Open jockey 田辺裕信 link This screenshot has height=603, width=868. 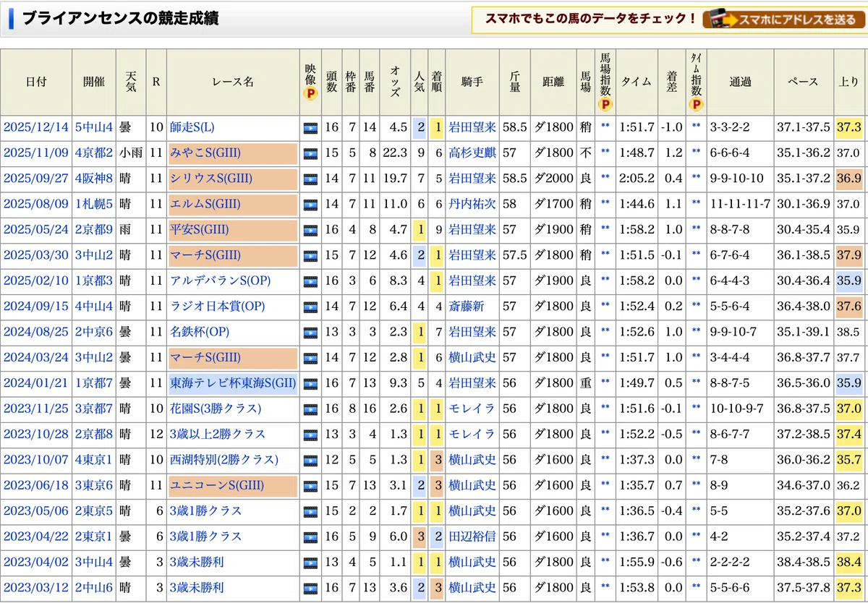pos(472,537)
